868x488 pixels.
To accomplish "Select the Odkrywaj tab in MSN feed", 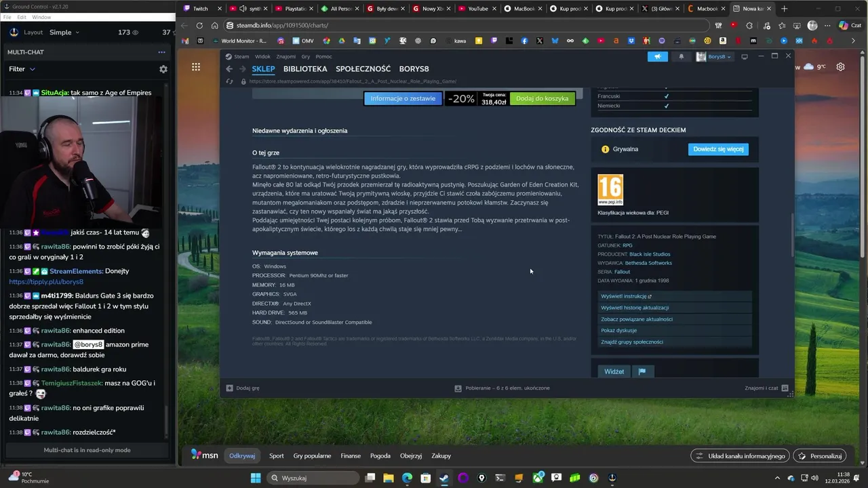I will point(242,456).
